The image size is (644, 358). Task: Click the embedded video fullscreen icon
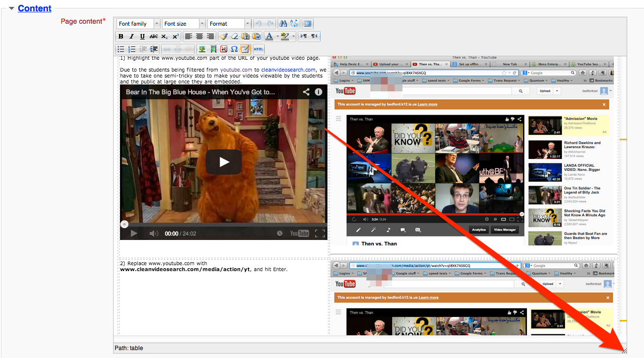pos(320,234)
